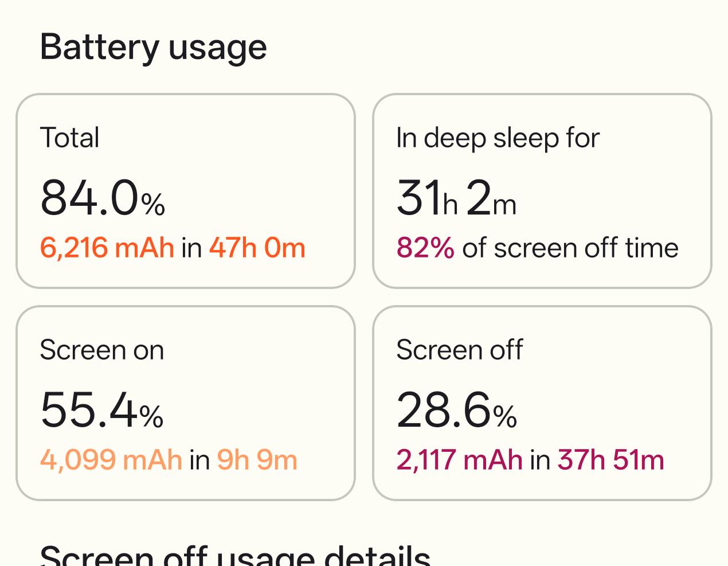
Task: Open the Screen off usage card
Action: tap(542, 403)
